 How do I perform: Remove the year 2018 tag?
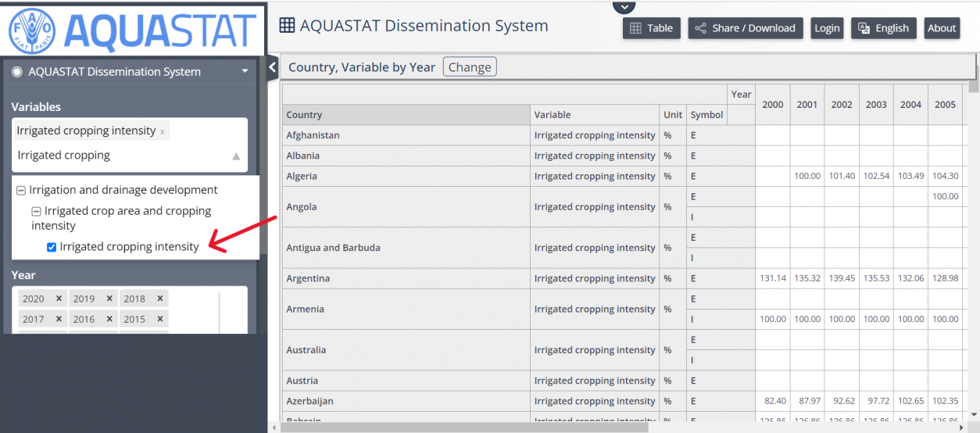160,299
